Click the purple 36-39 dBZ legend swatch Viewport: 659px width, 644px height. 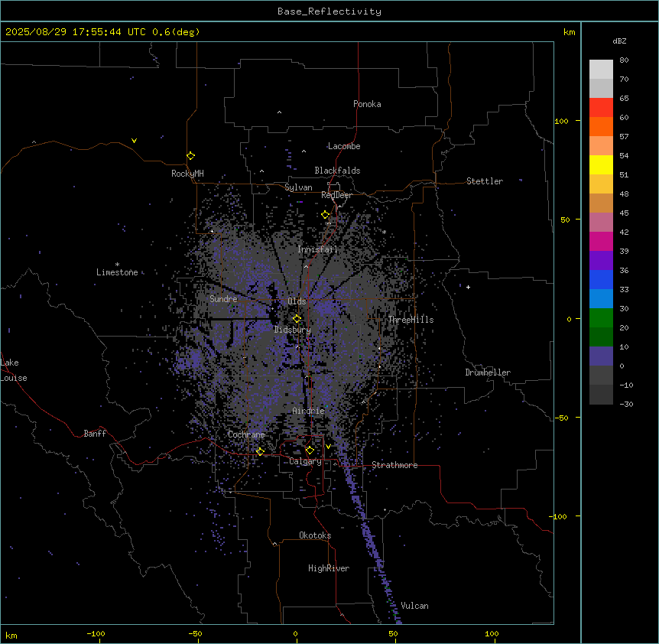point(601,260)
